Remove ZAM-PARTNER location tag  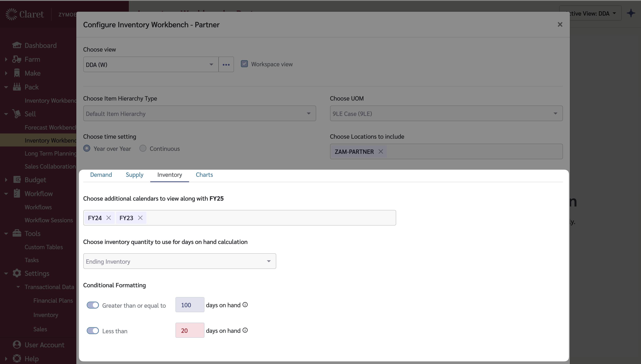coord(381,151)
